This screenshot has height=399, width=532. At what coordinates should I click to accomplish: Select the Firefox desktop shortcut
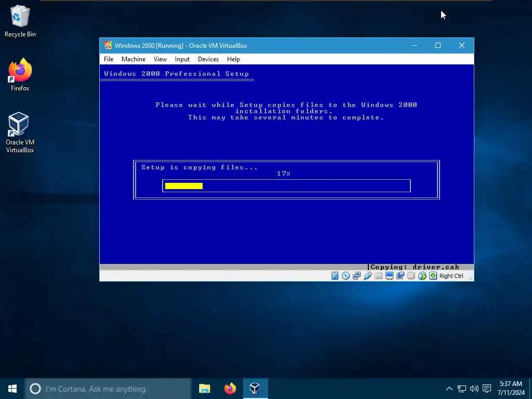pos(20,75)
